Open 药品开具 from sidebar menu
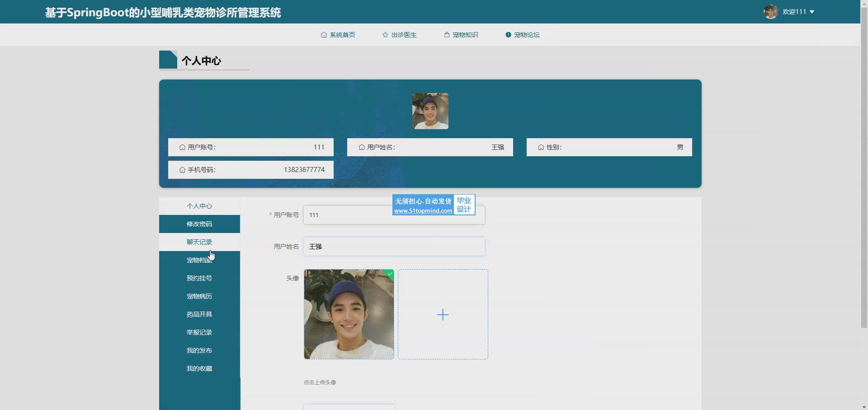Screen dimensions: 868x410 199,314
